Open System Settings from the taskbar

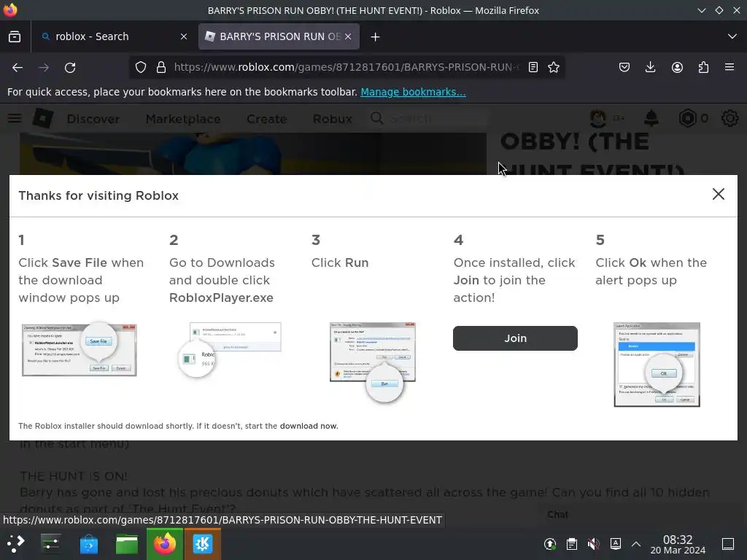point(50,544)
